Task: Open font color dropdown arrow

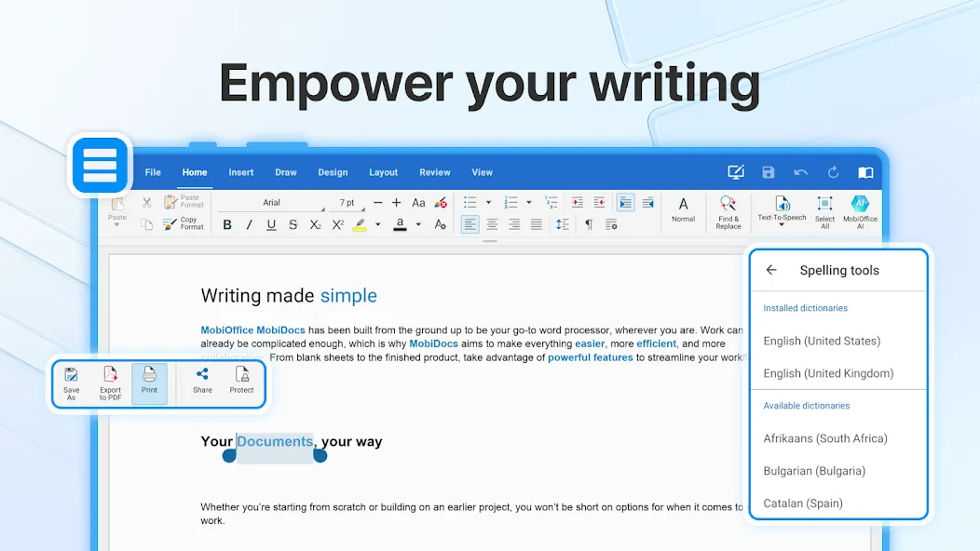Action: coord(418,224)
